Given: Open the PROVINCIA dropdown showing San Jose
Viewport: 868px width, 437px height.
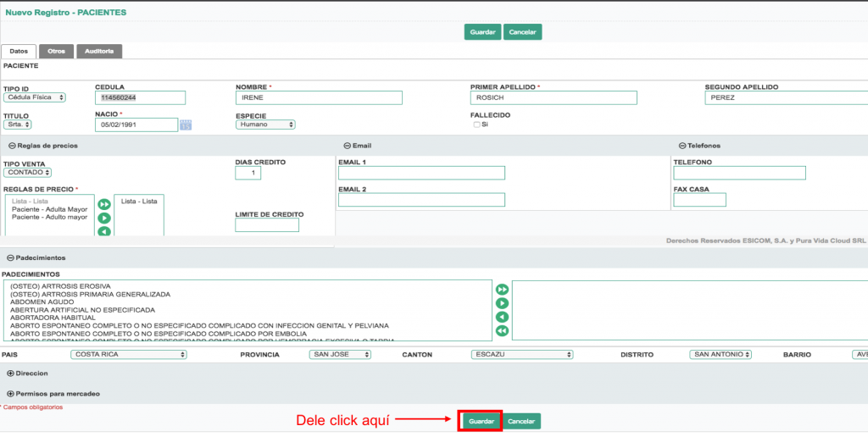Looking at the screenshot, I should pos(340,355).
